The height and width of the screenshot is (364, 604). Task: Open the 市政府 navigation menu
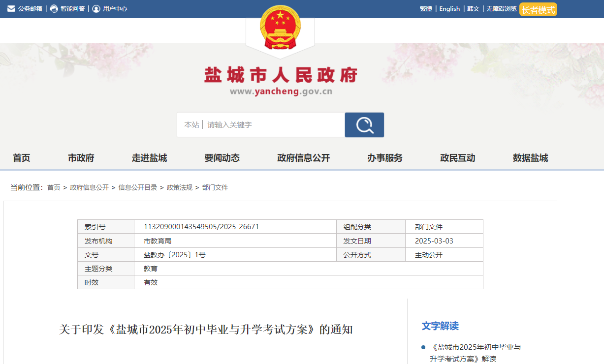tap(81, 158)
